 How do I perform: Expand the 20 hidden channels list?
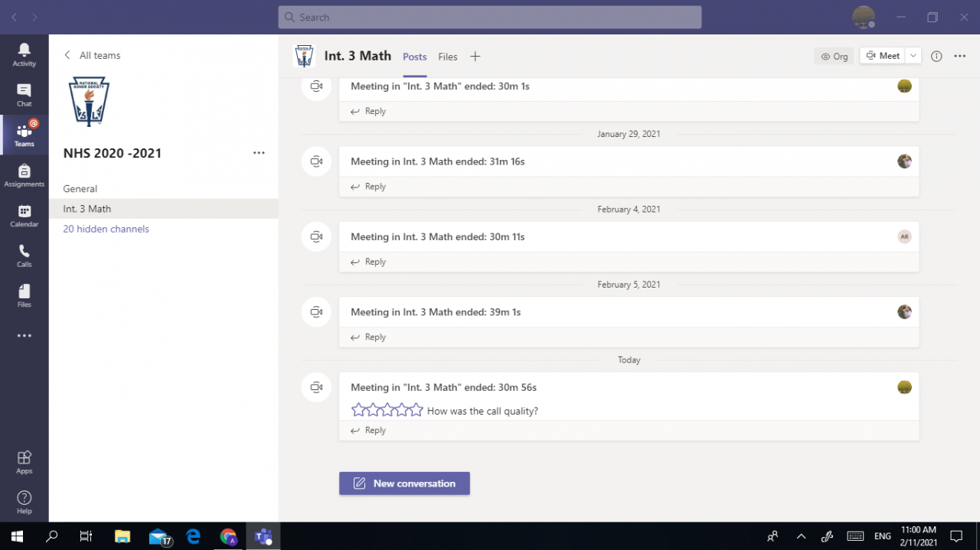click(x=106, y=229)
